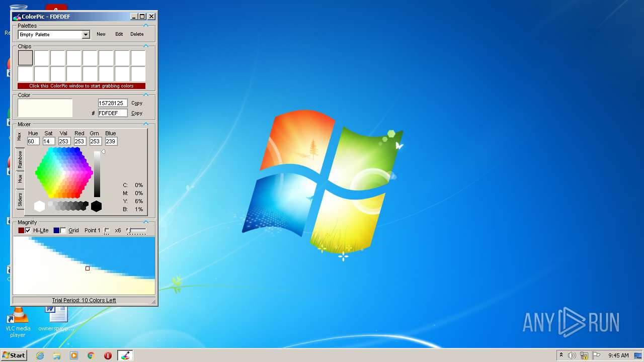Copy the hex color value
644x362 pixels.
pyautogui.click(x=137, y=113)
